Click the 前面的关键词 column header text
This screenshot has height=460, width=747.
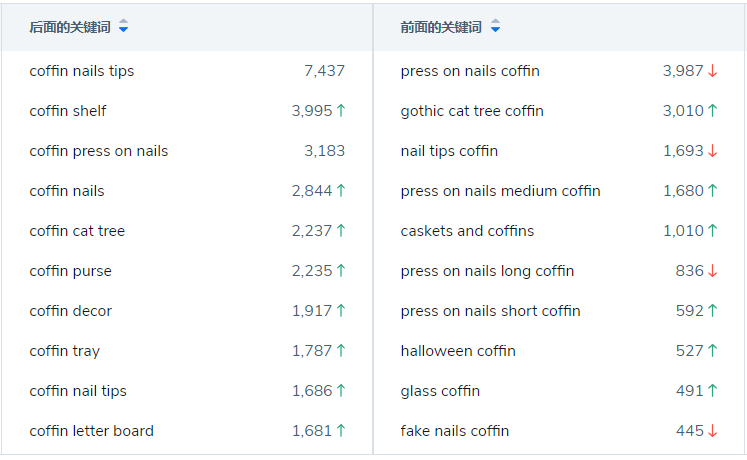(x=441, y=27)
